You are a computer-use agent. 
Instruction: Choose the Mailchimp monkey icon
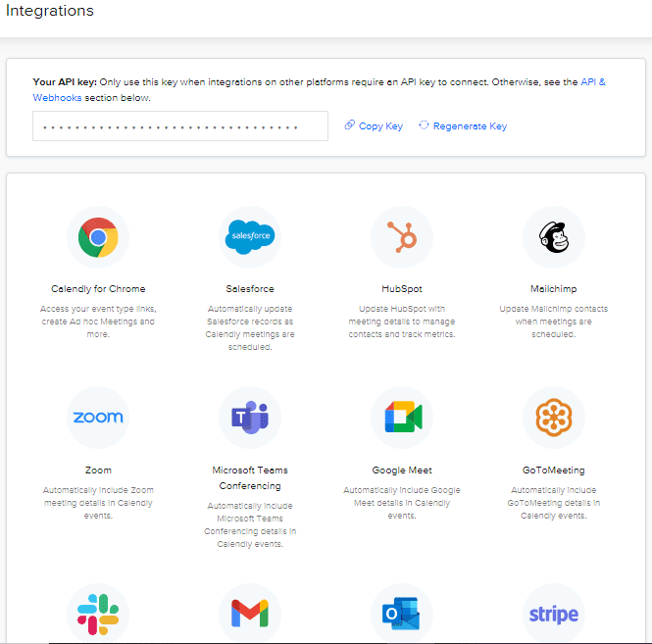pyautogui.click(x=553, y=237)
